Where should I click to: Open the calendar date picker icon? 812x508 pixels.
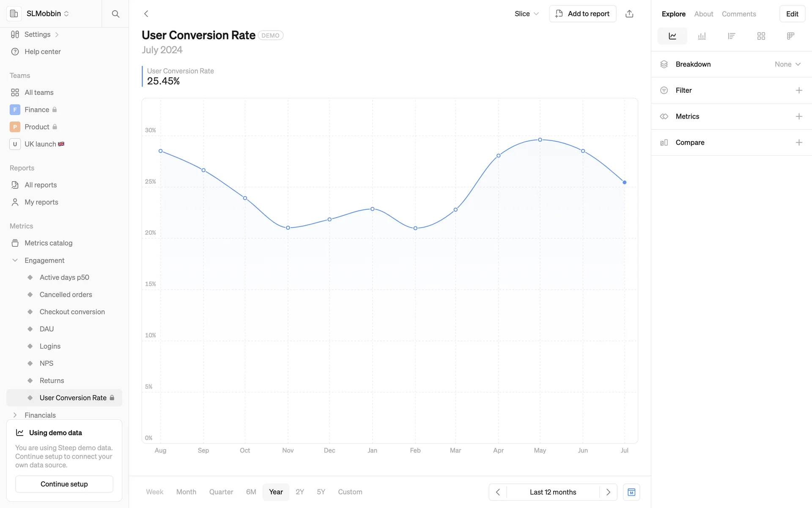point(631,492)
